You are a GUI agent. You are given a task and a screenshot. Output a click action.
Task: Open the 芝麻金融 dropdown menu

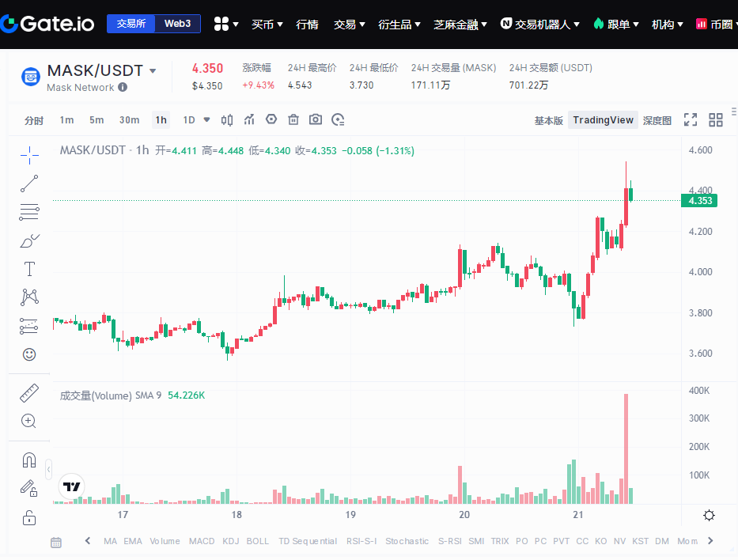coord(460,24)
